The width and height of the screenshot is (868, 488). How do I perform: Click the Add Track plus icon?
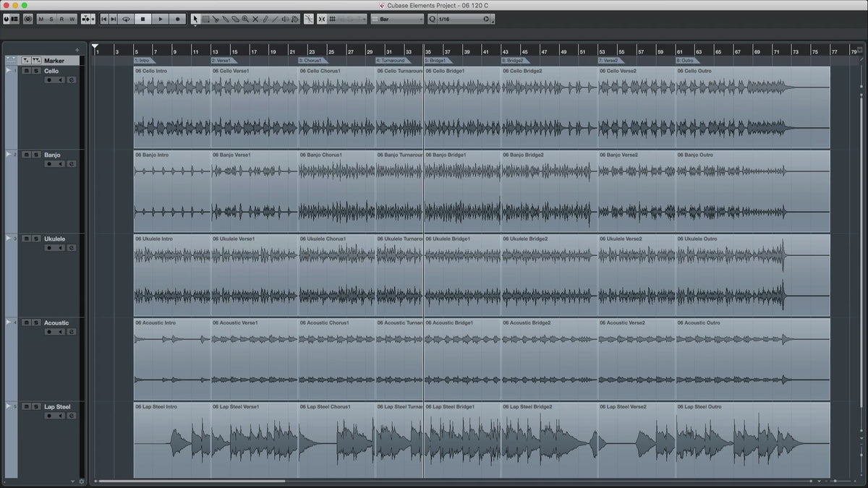pyautogui.click(x=77, y=50)
